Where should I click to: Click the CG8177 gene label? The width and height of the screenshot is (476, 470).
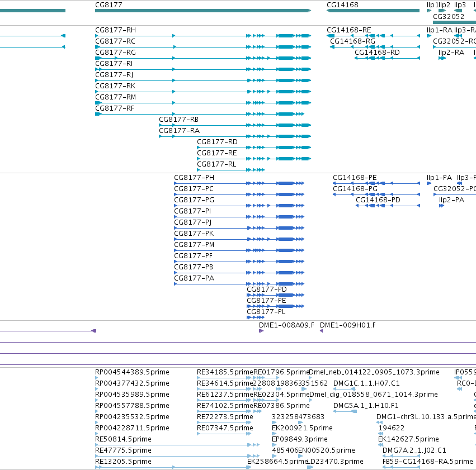(109, 5)
